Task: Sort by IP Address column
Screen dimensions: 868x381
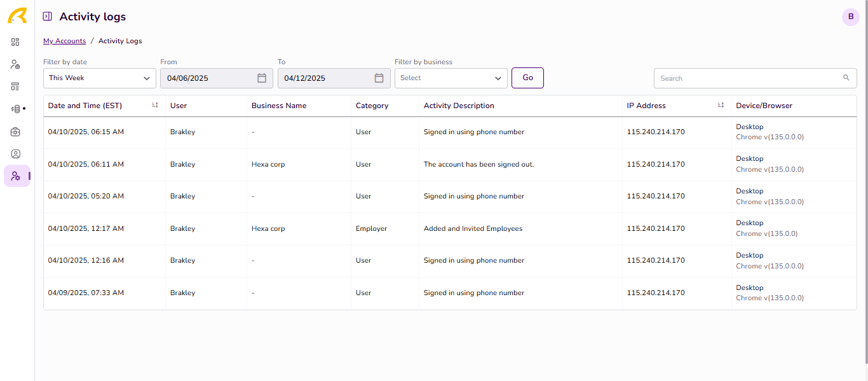Action: pos(721,106)
